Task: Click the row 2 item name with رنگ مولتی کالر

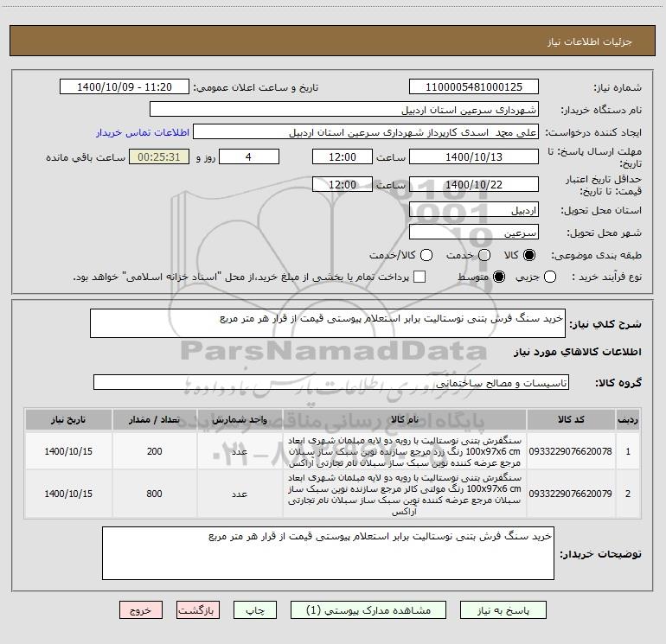Action: coord(405,494)
